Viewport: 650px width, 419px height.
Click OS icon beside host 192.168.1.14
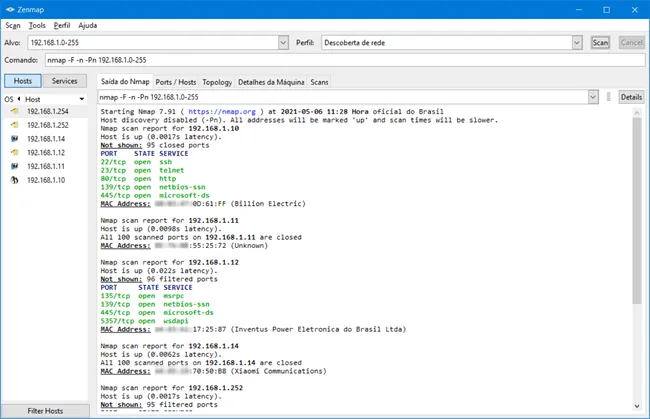pos(15,139)
